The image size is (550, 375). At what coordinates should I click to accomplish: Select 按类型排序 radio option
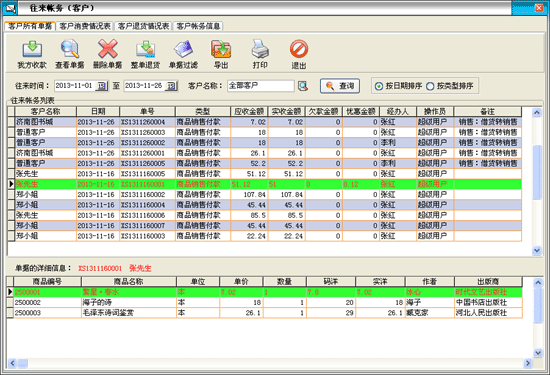click(450, 86)
